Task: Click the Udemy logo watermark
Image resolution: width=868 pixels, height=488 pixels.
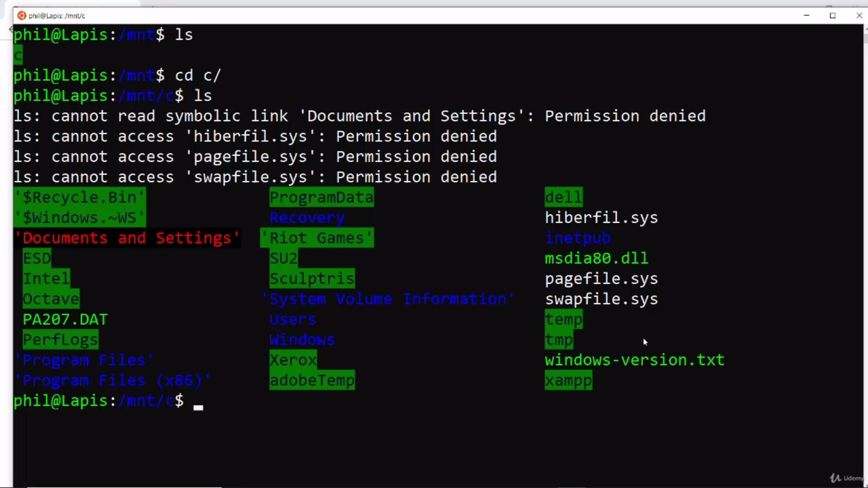Action: coord(846,478)
